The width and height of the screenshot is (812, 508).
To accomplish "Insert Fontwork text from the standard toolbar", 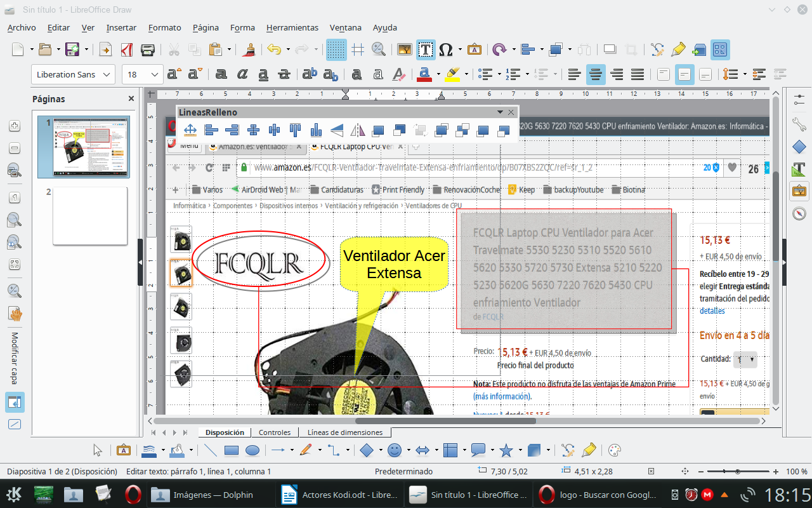I will [x=474, y=50].
